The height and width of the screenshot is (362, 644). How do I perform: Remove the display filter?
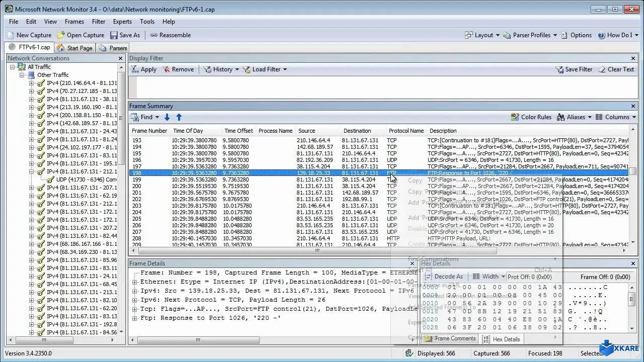pyautogui.click(x=178, y=69)
